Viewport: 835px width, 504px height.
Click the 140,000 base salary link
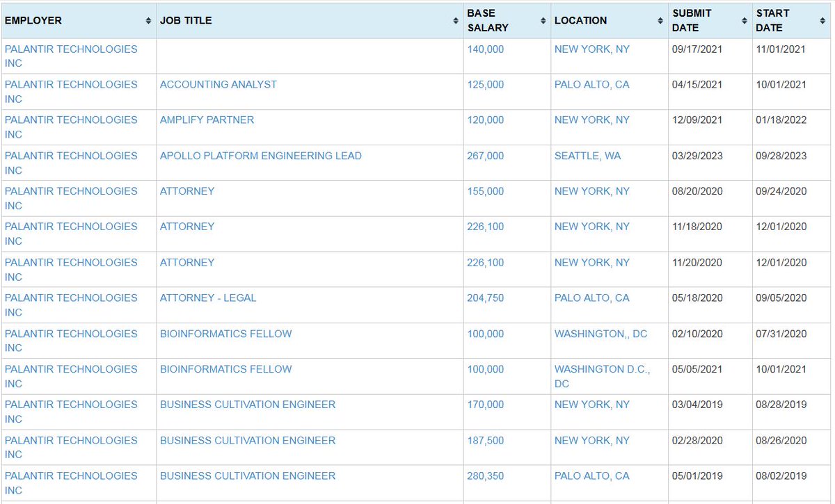coord(486,49)
